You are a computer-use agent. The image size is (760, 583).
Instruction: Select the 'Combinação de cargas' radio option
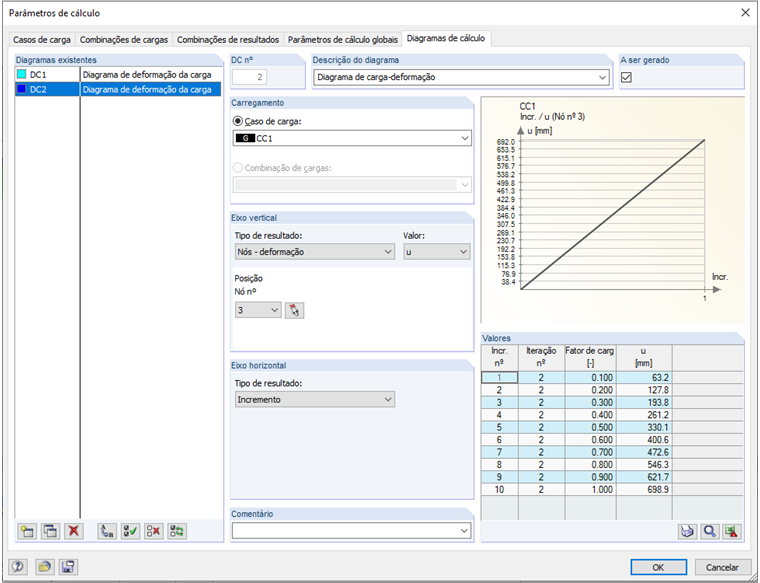click(x=238, y=168)
